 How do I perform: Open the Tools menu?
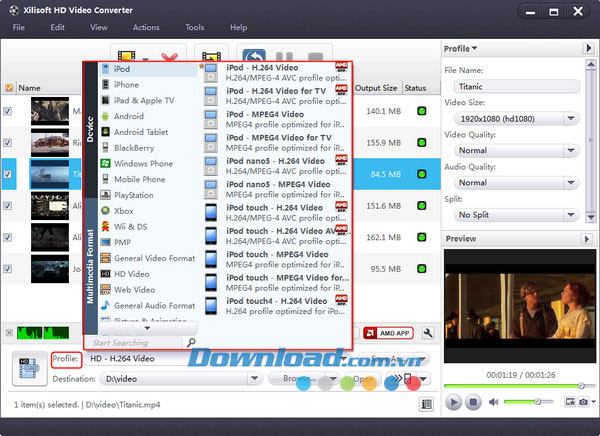(x=194, y=28)
